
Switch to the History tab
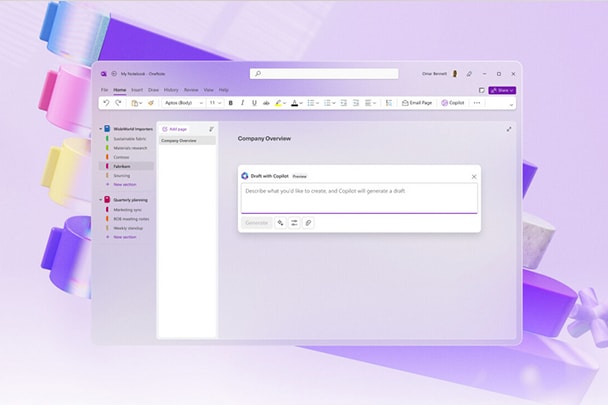[171, 90]
